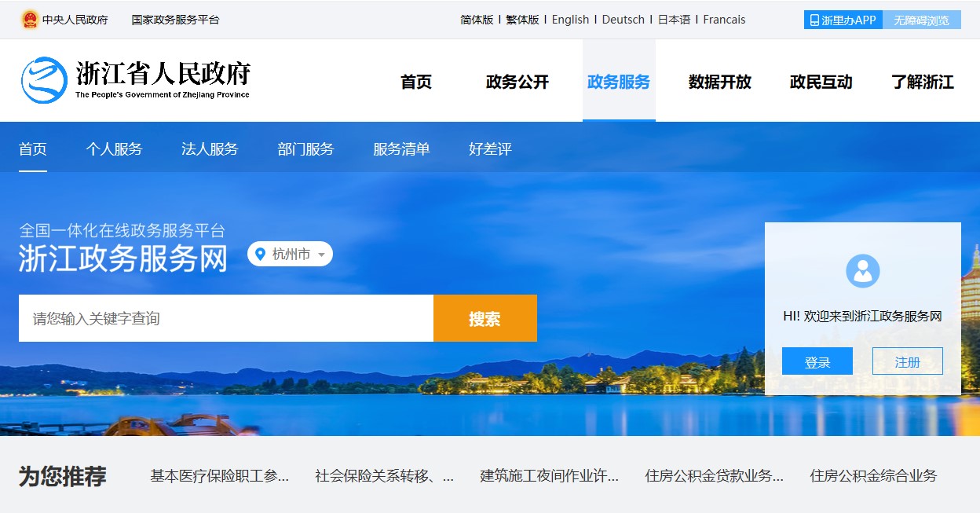
Task: Click the 登录 login button
Action: click(x=817, y=361)
